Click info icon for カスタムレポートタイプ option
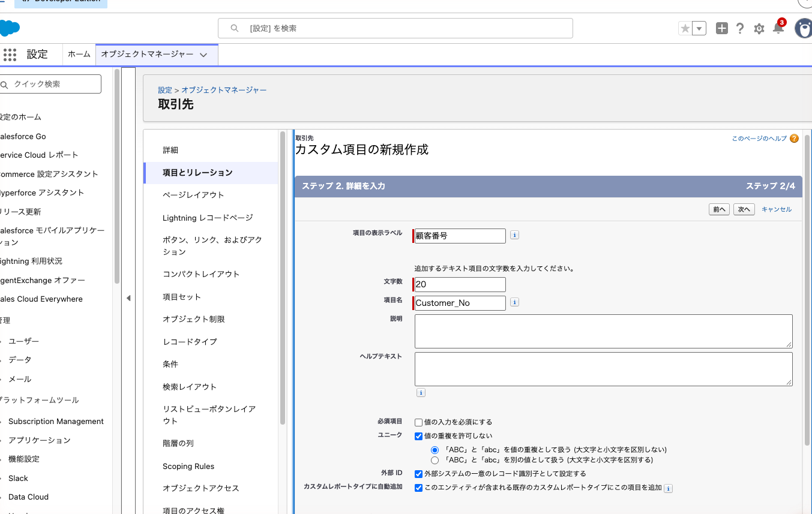This screenshot has height=514, width=812. [669, 488]
